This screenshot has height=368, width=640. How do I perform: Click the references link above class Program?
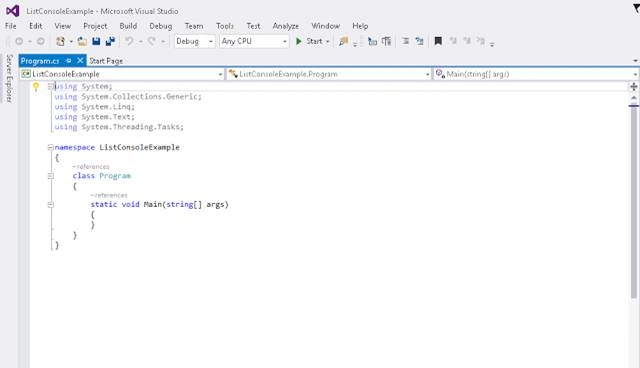(91, 166)
